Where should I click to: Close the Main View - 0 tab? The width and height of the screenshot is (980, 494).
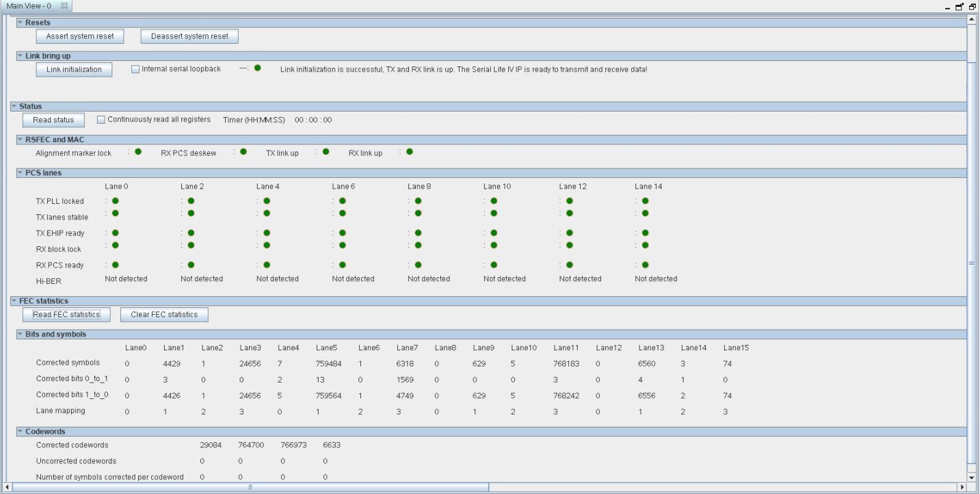[x=64, y=5]
